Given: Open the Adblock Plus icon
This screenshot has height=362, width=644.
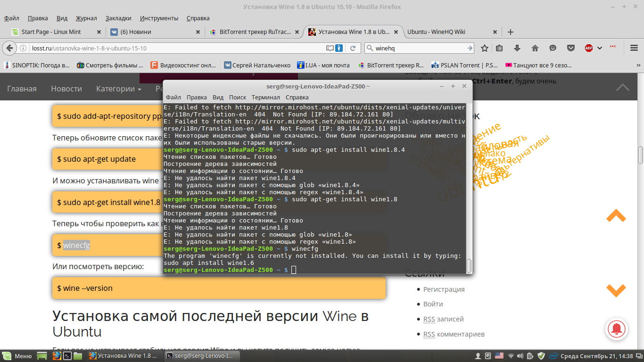Looking at the screenshot, I should coord(589,48).
